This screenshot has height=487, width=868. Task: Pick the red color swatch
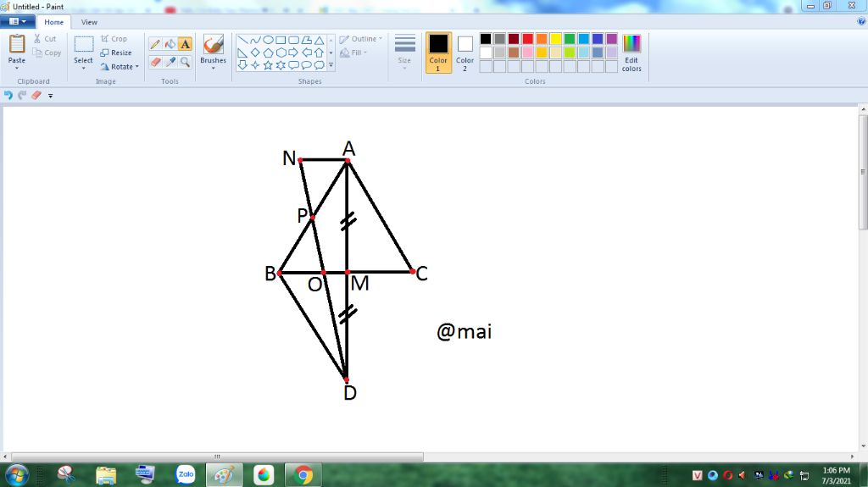[527, 39]
